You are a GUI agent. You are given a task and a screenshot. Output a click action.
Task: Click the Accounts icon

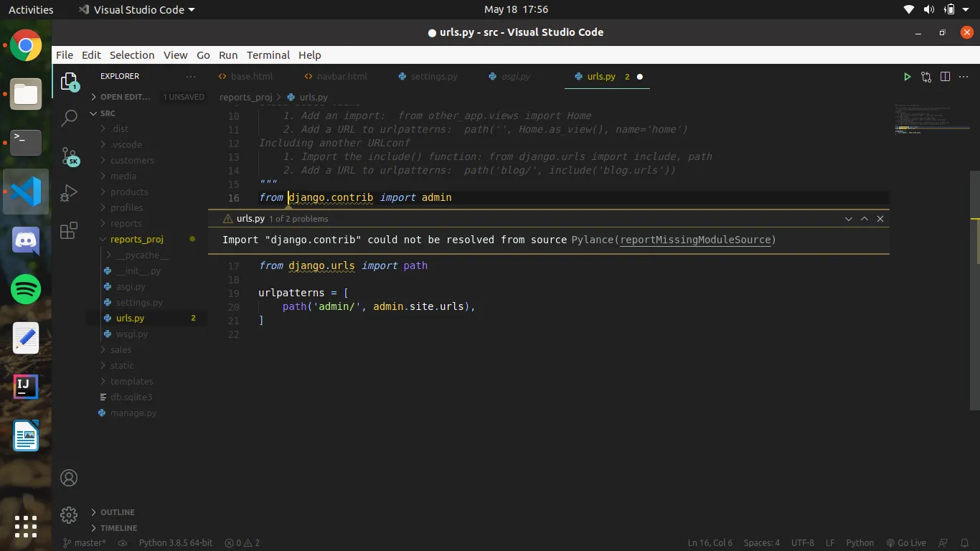[70, 478]
